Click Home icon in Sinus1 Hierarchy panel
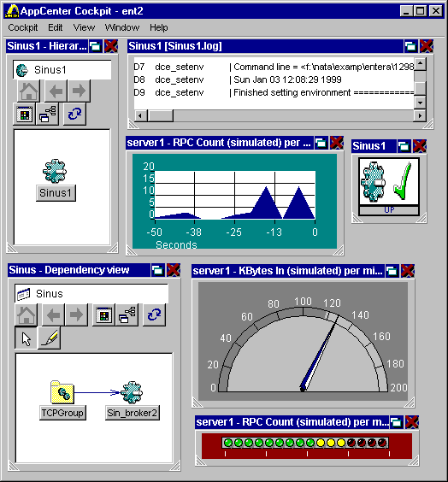This screenshot has height=482, width=448. coord(29,91)
